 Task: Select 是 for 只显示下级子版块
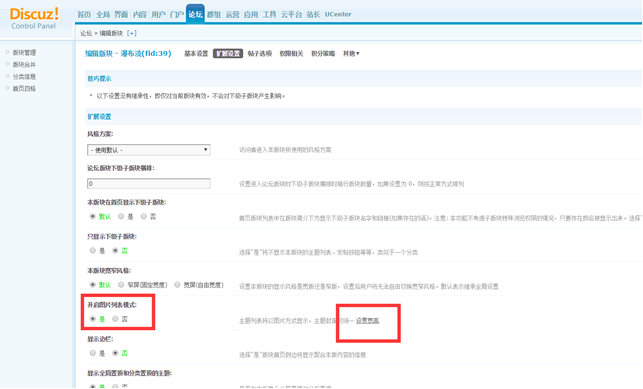point(93,250)
